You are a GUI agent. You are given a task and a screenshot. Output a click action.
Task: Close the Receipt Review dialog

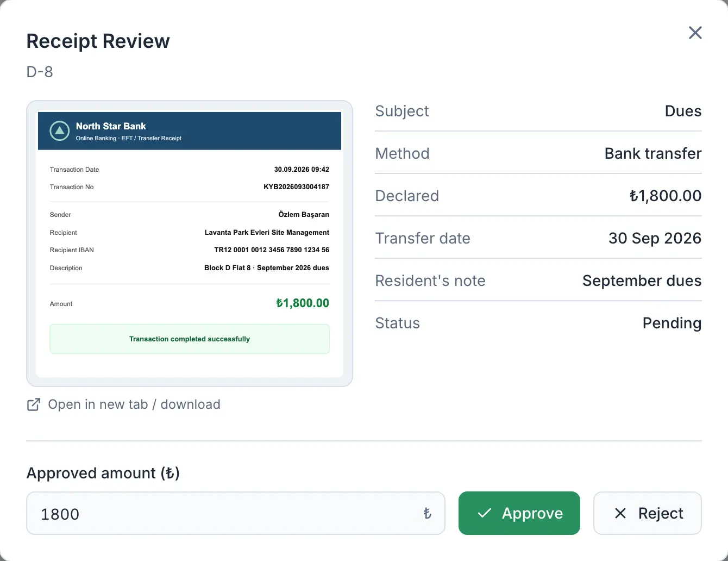[x=695, y=33]
